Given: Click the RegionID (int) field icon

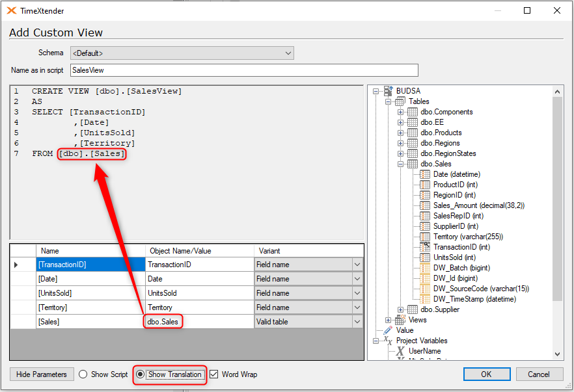Looking at the screenshot, I should pos(425,195).
